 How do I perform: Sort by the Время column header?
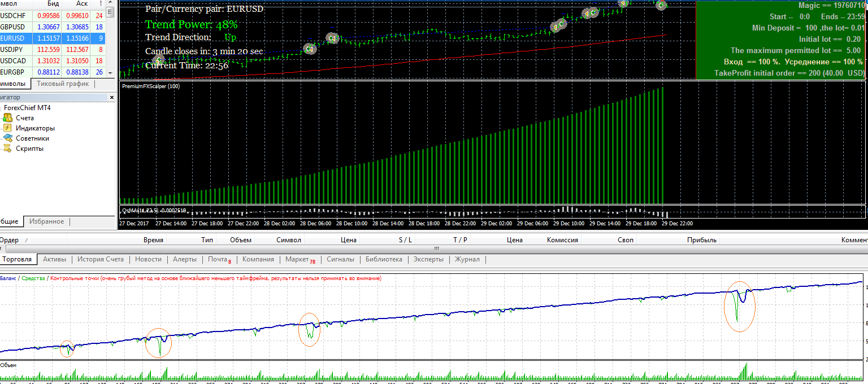[x=153, y=240]
